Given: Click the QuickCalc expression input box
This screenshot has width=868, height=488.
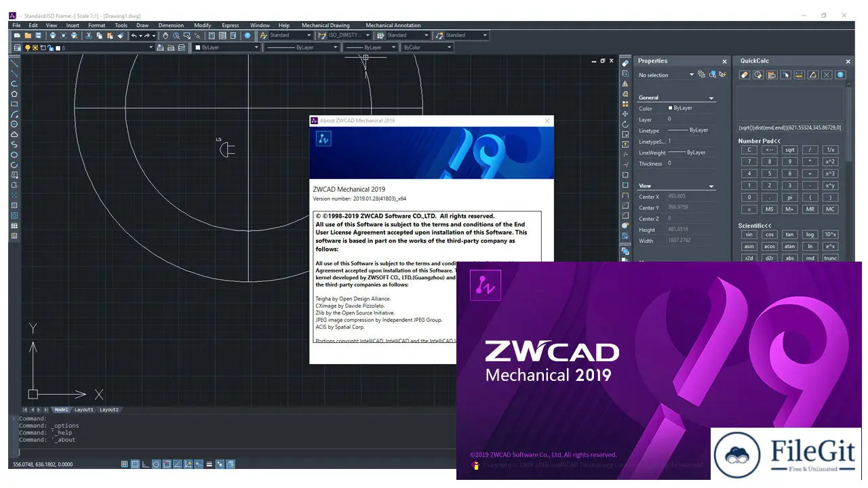Looking at the screenshot, I should [x=790, y=127].
